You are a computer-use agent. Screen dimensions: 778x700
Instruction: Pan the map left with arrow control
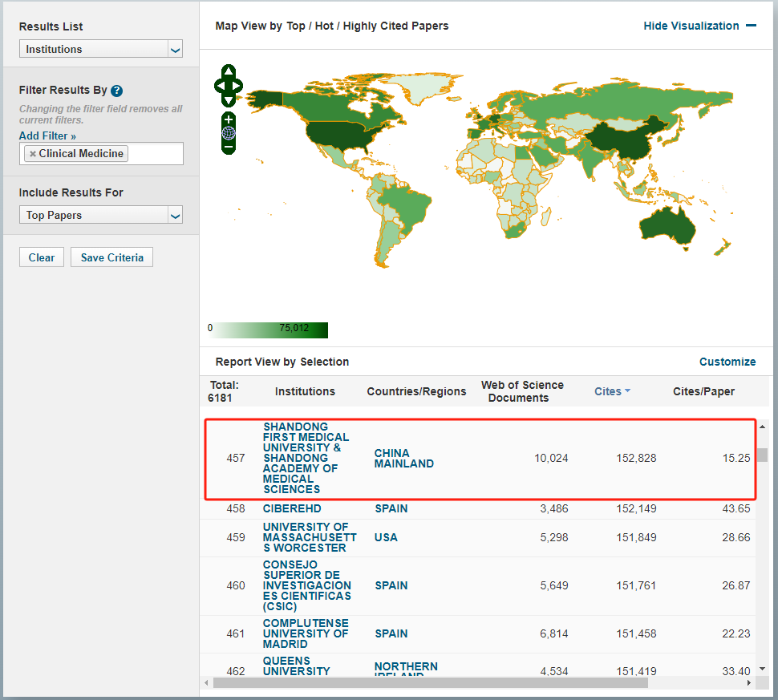click(x=219, y=86)
